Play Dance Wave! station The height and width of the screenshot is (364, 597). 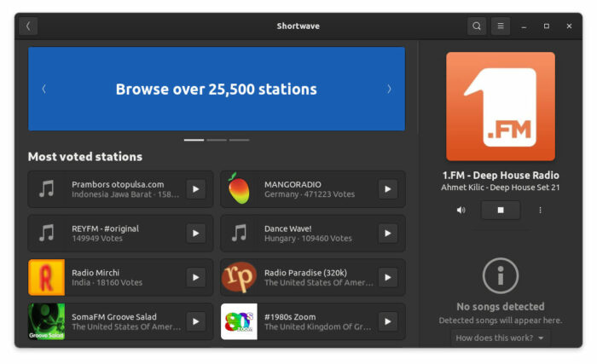(387, 234)
